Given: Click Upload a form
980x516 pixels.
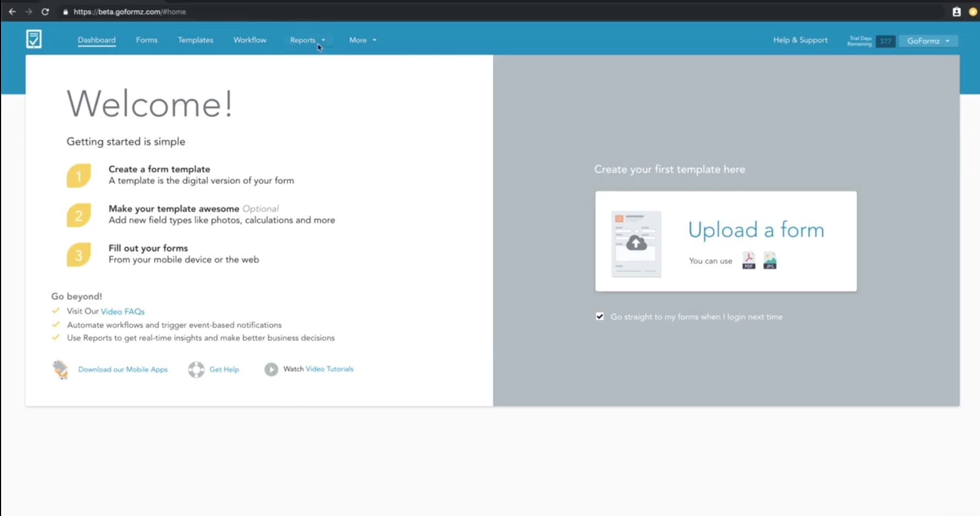Looking at the screenshot, I should (x=756, y=229).
